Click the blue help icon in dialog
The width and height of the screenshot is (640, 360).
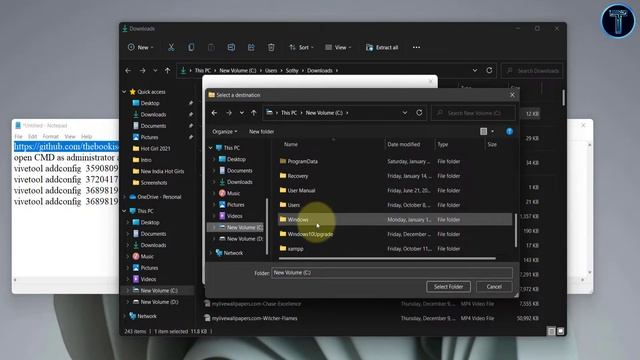509,131
